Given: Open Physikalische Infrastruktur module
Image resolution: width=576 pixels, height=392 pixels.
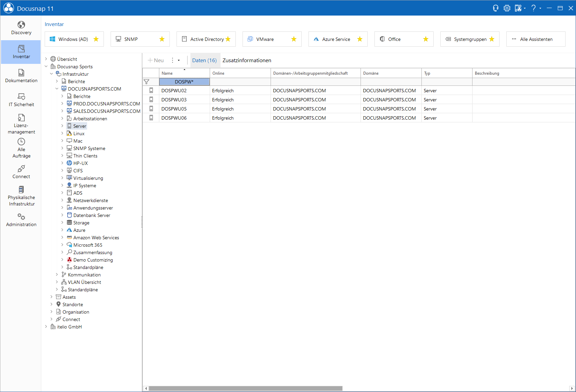Looking at the screenshot, I should (21, 196).
